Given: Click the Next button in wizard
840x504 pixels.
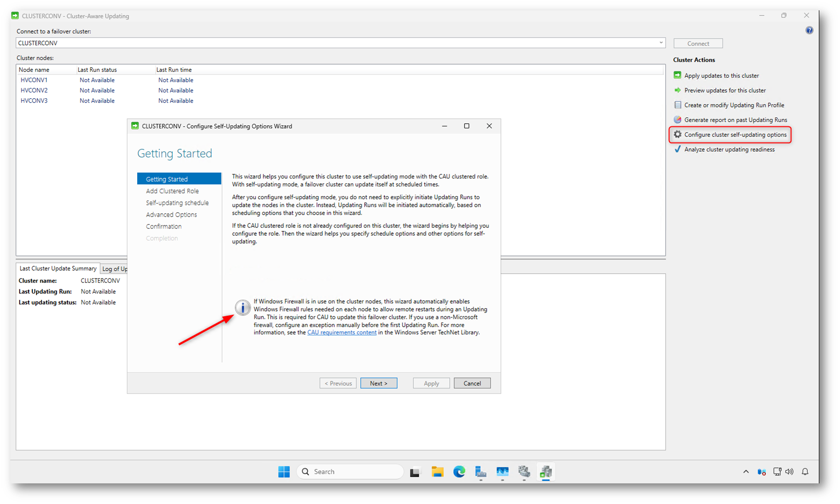Looking at the screenshot, I should pyautogui.click(x=378, y=383).
